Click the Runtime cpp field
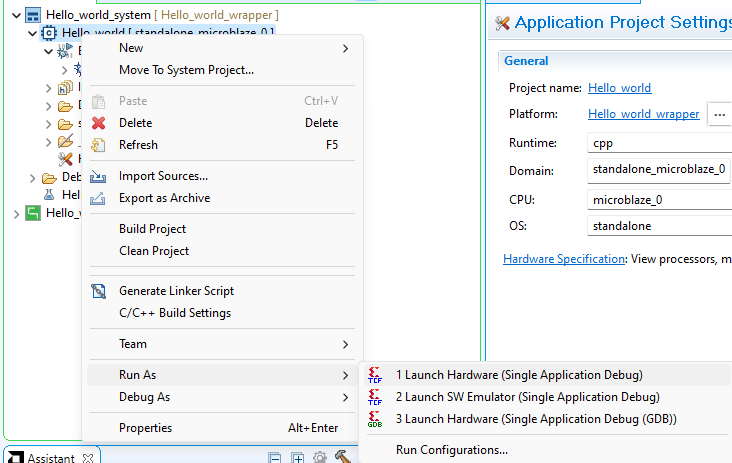732x463 pixels. point(658,143)
